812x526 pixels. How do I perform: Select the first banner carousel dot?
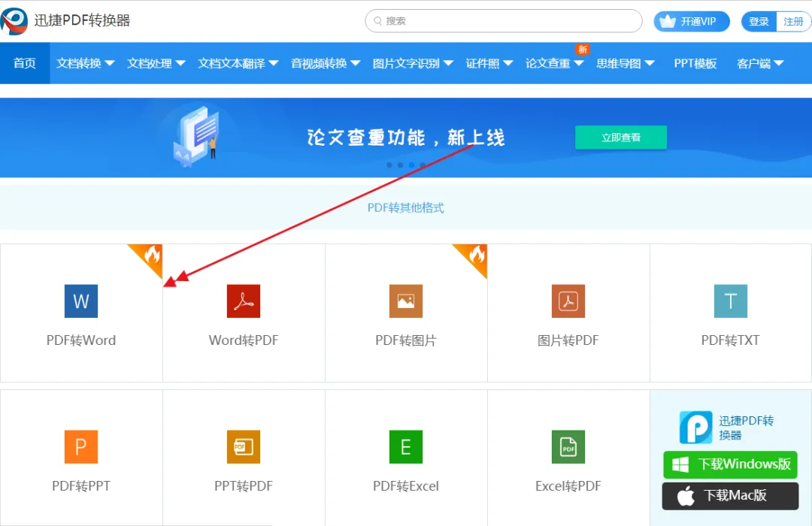[389, 165]
